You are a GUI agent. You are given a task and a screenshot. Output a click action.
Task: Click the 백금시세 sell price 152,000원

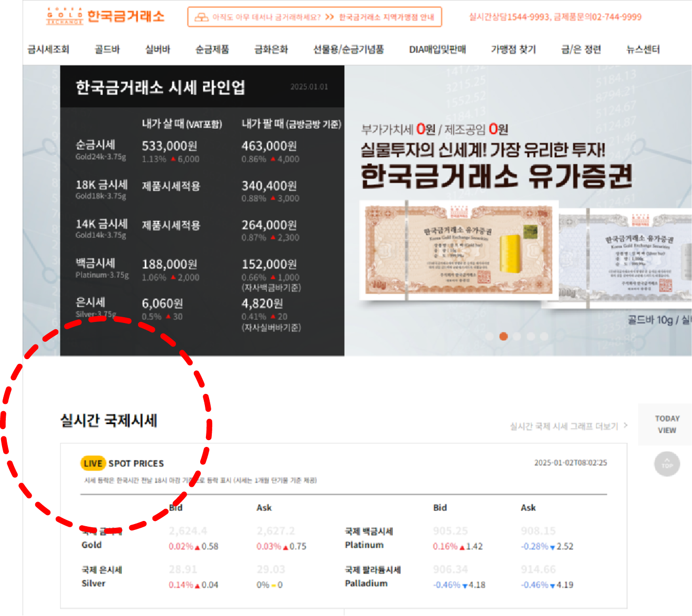269,264
